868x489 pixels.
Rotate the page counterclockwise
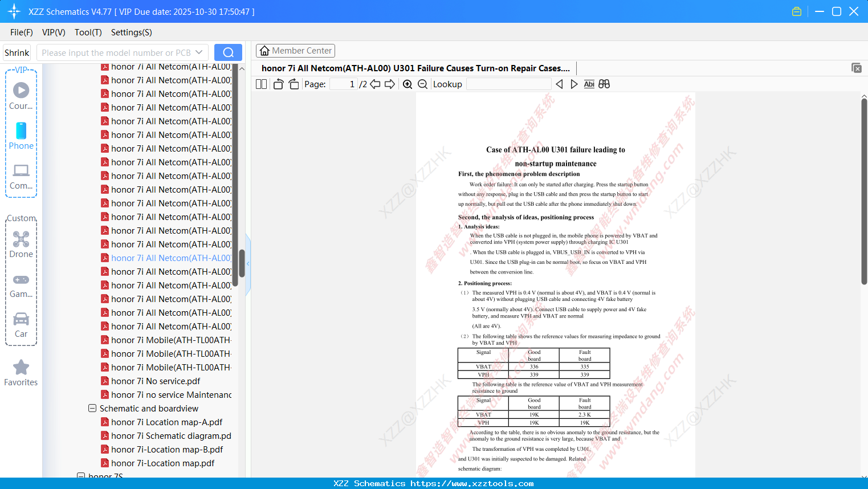coord(278,84)
